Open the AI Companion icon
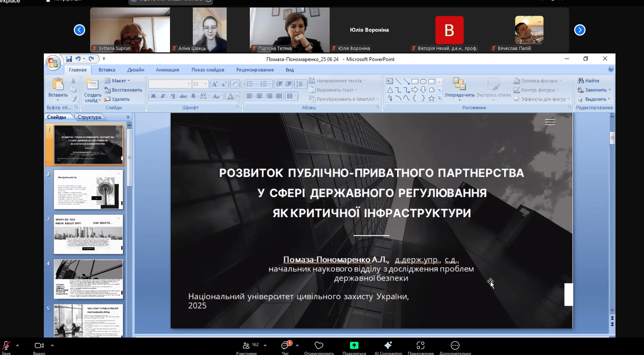The image size is (644, 355). coord(388,345)
